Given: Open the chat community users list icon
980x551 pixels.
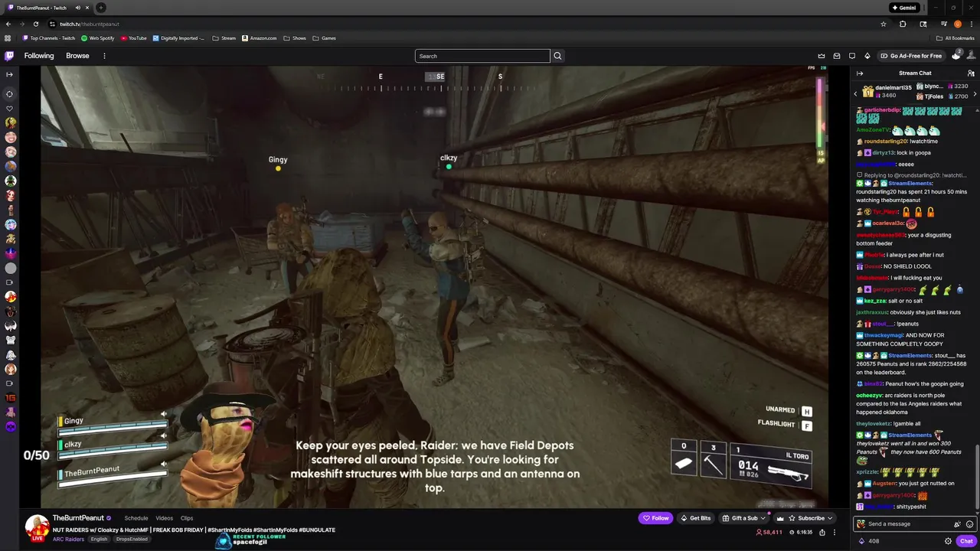Looking at the screenshot, I should [971, 73].
